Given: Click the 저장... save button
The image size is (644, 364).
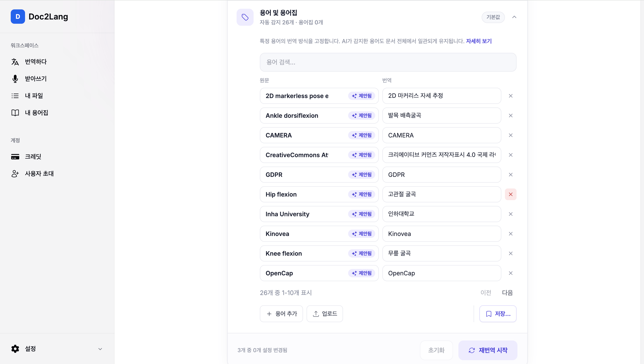Looking at the screenshot, I should point(498,314).
